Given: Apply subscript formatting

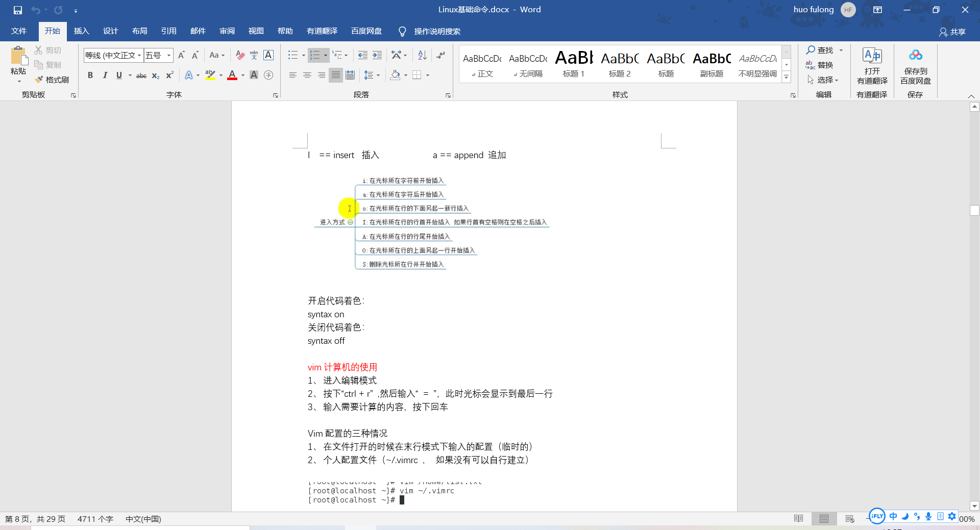Looking at the screenshot, I should click(x=155, y=75).
